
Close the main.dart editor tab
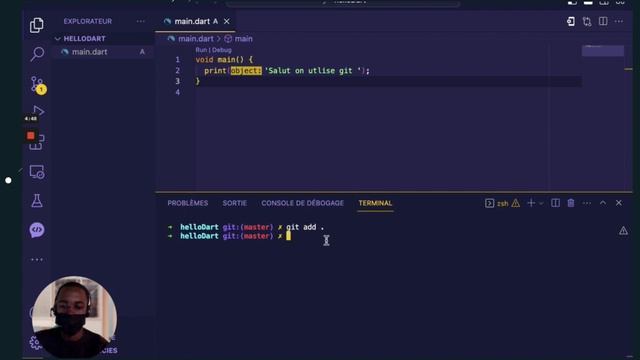click(x=227, y=21)
